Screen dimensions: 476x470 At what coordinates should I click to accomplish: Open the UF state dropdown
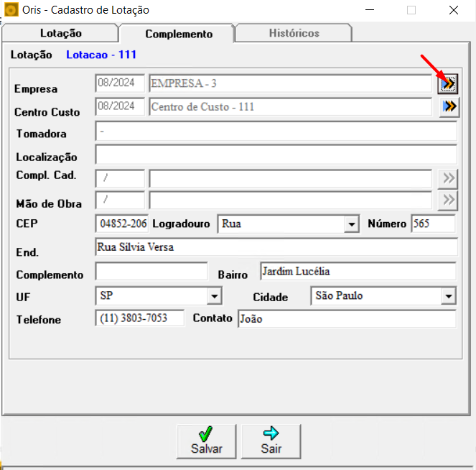[215, 296]
